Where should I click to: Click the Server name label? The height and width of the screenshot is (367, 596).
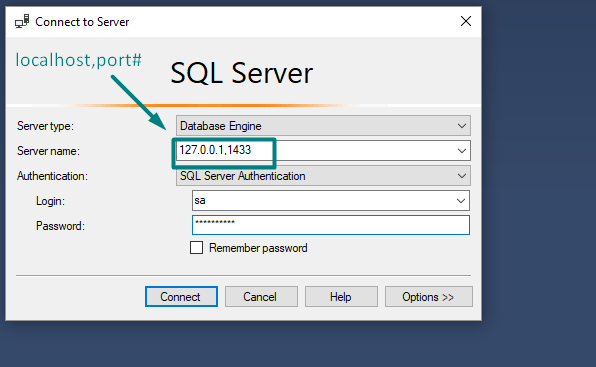tap(48, 151)
